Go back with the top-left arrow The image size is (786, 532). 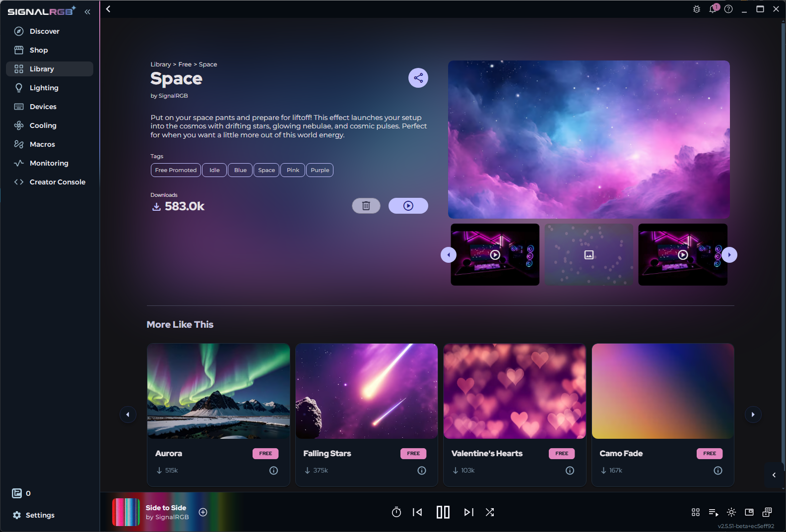click(x=108, y=9)
